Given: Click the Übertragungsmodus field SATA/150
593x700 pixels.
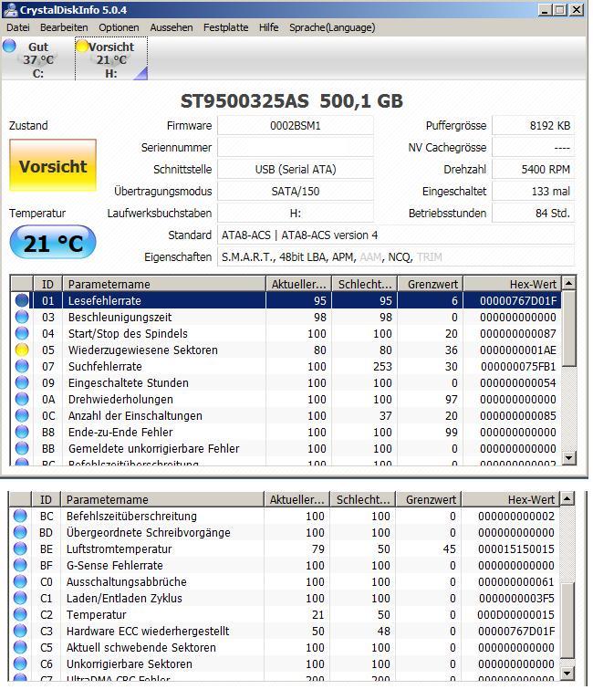Looking at the screenshot, I should (x=296, y=191).
